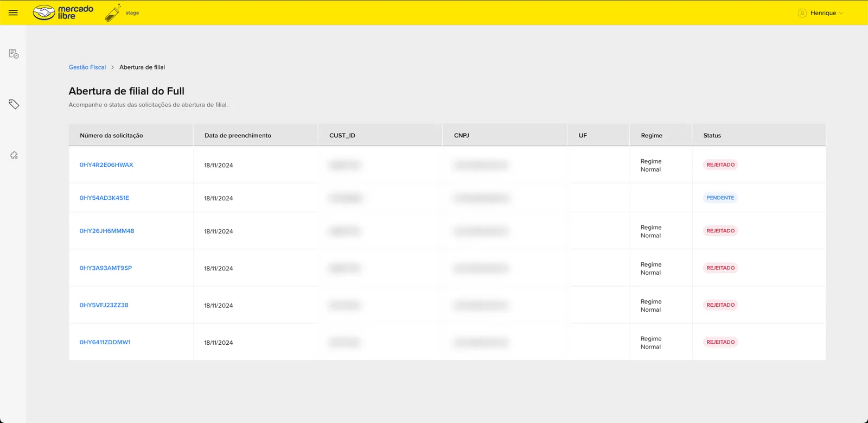Expand the Henrique account dropdown
The image size is (868, 423).
point(826,13)
